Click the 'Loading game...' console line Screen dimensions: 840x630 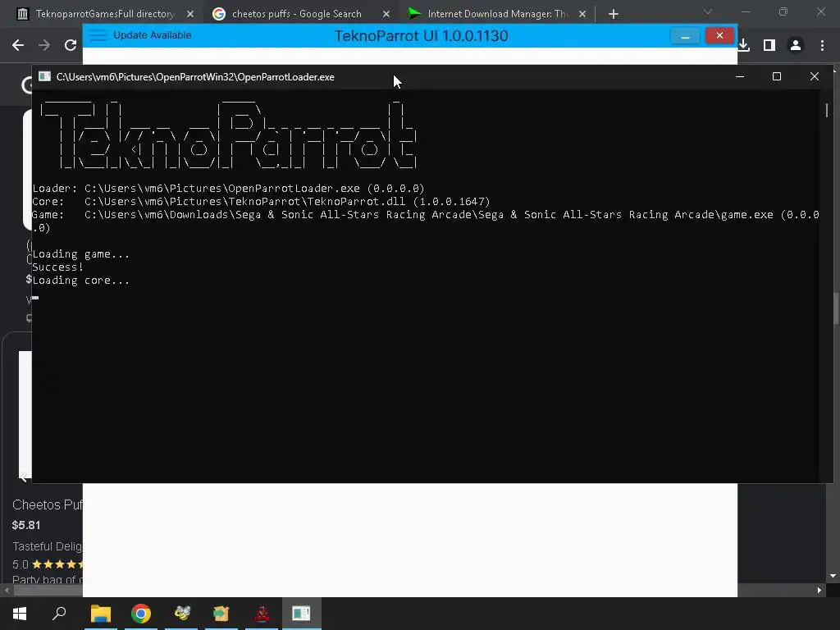pos(80,254)
